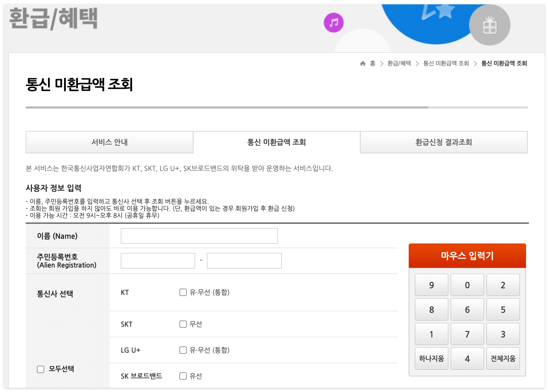Viewport: 549px width, 392px height.
Task: Focus the 이름 (Name) input field
Action: [x=199, y=236]
